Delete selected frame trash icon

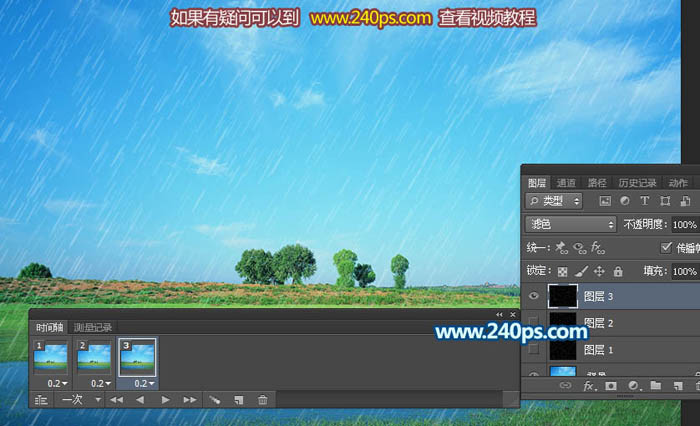point(263,400)
